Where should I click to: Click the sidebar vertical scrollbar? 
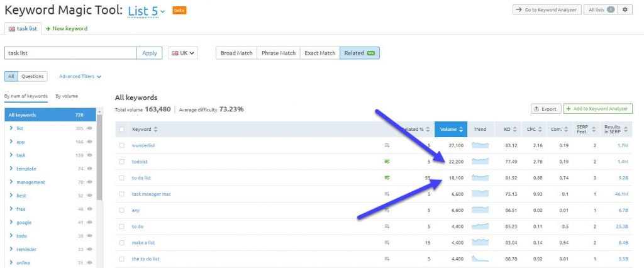pyautogui.click(x=99, y=156)
